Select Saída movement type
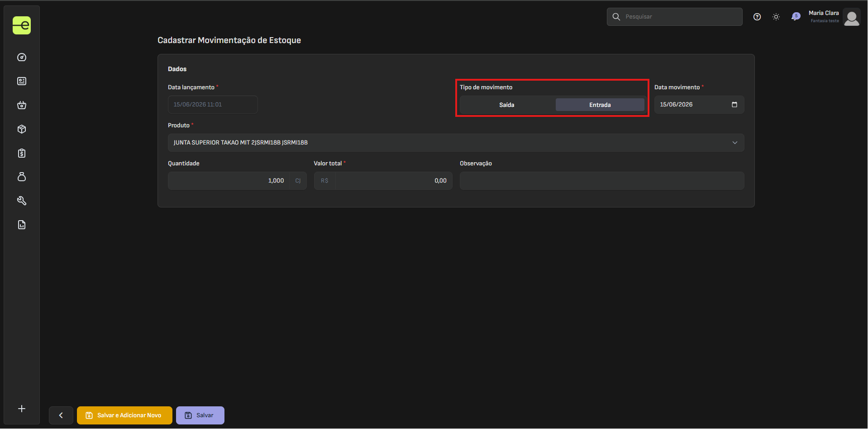 coord(507,105)
